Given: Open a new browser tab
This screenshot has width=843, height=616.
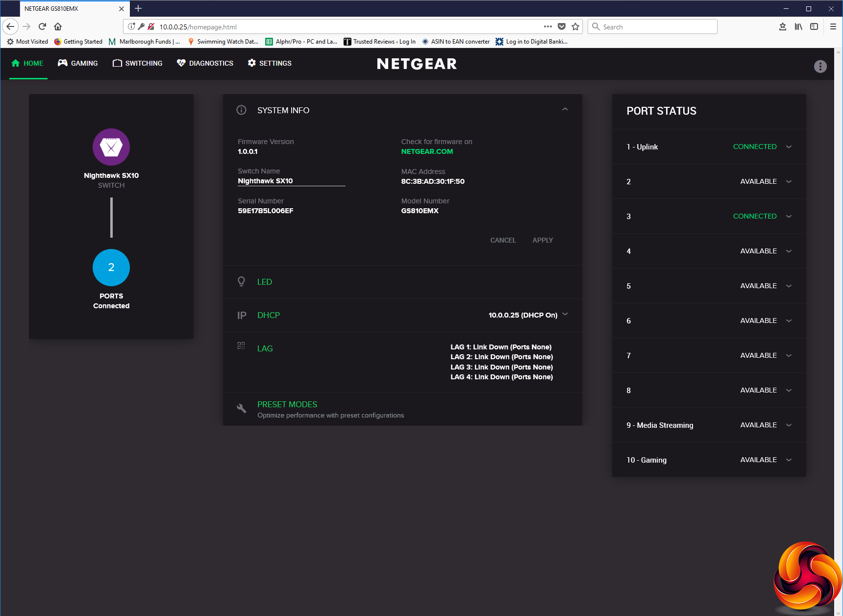Looking at the screenshot, I should [138, 8].
